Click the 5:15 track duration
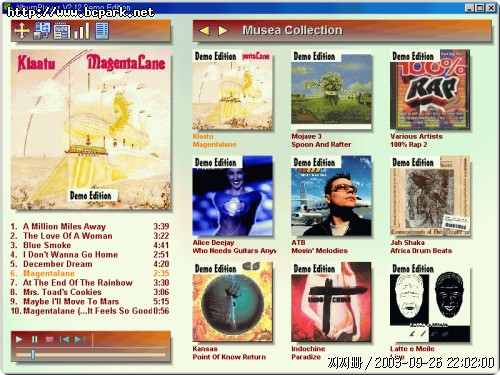This screenshot has width=500, height=375. [161, 301]
